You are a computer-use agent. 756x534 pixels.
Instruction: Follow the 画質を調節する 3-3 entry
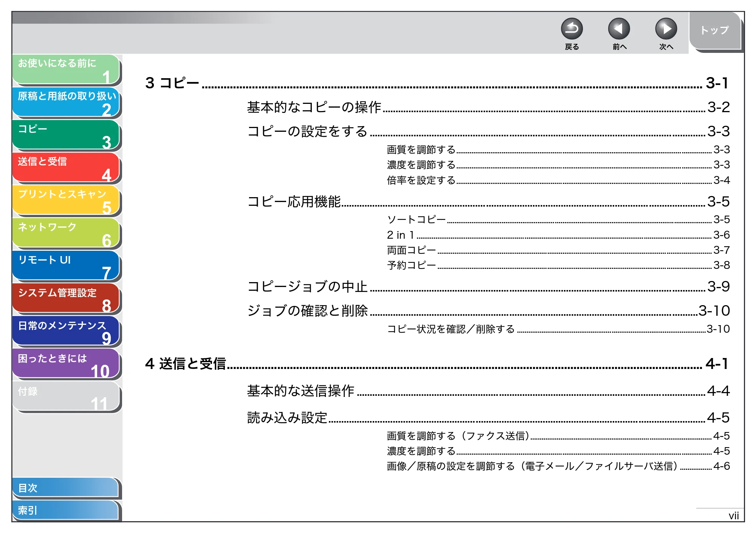click(x=558, y=150)
